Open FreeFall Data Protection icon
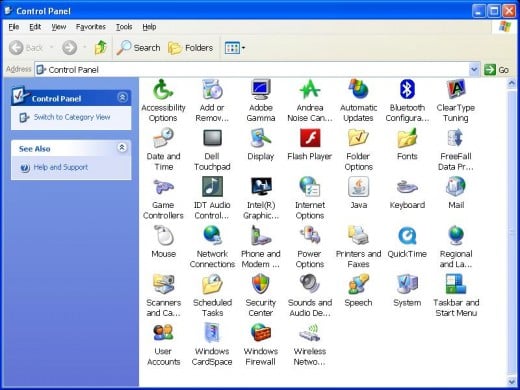 pyautogui.click(x=456, y=138)
